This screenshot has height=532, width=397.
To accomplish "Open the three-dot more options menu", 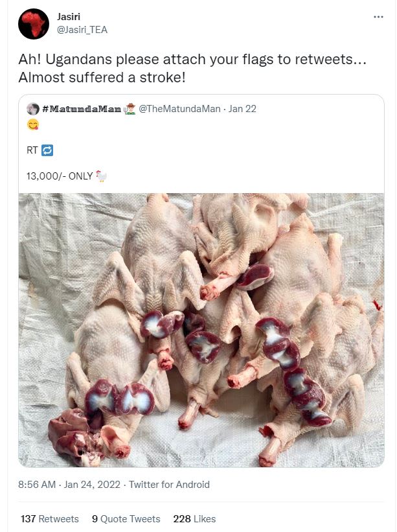I will [378, 17].
